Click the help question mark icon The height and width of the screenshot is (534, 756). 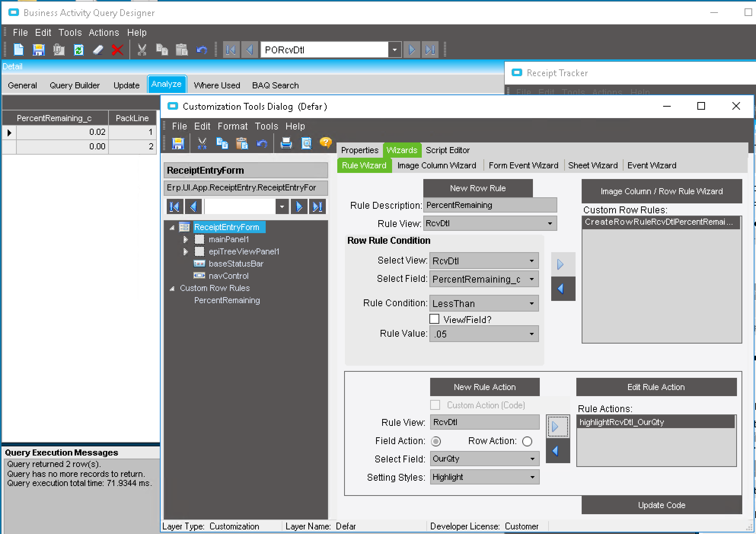coord(325,143)
